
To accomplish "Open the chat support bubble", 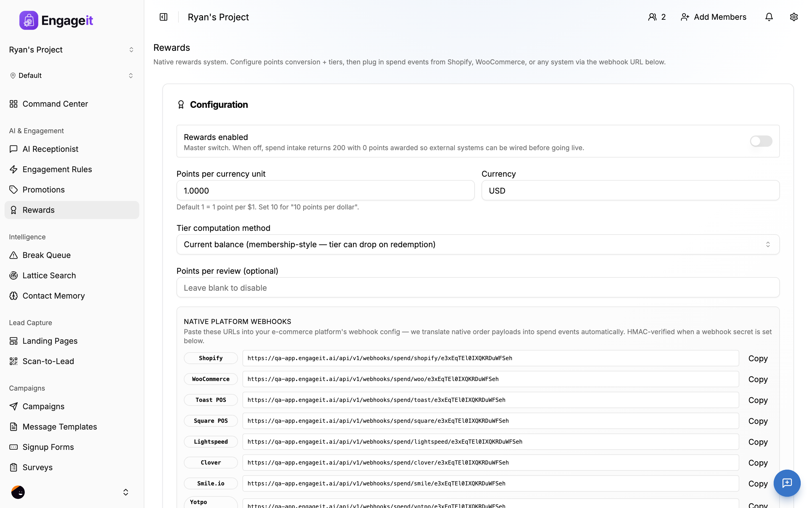I will tap(787, 483).
